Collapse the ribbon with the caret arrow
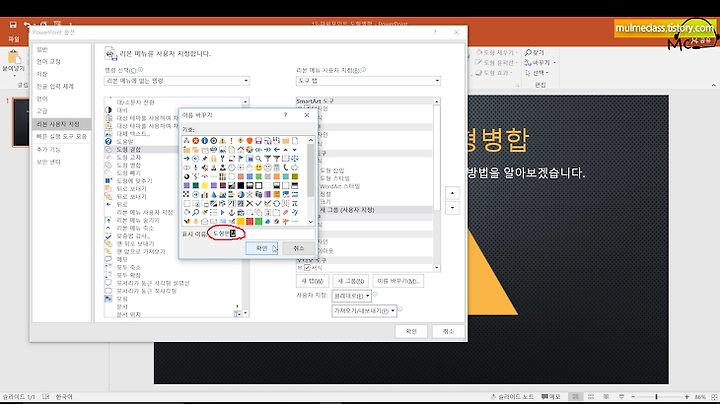 coord(713,85)
